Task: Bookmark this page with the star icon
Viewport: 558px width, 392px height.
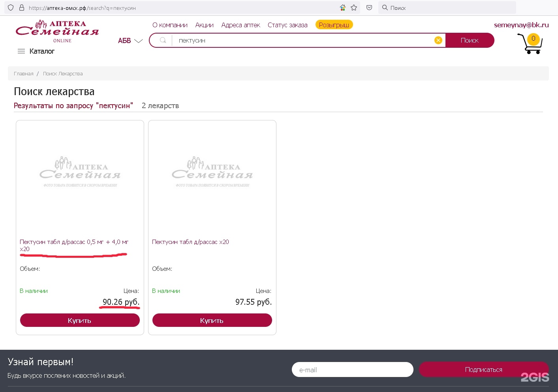Action: 354,8
